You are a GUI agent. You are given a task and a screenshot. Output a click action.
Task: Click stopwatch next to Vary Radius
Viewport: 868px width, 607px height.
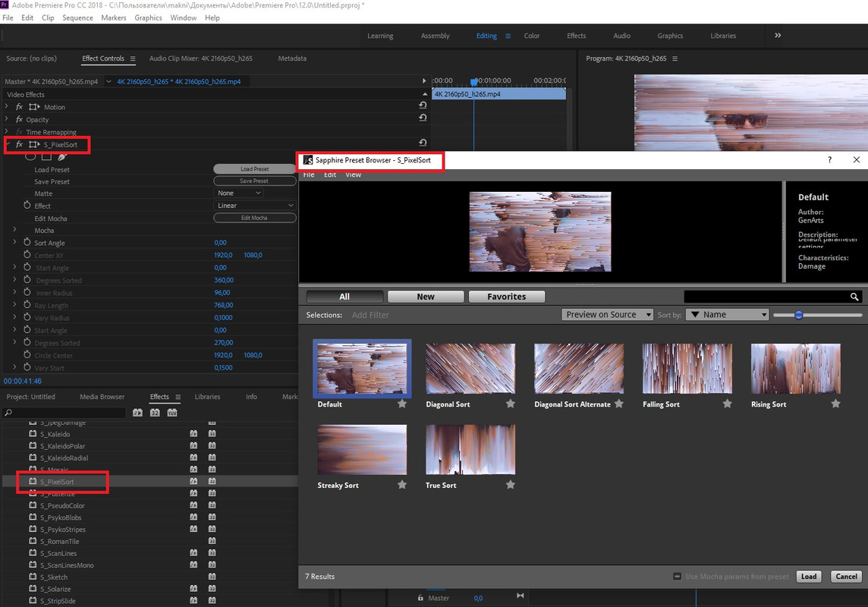click(27, 317)
